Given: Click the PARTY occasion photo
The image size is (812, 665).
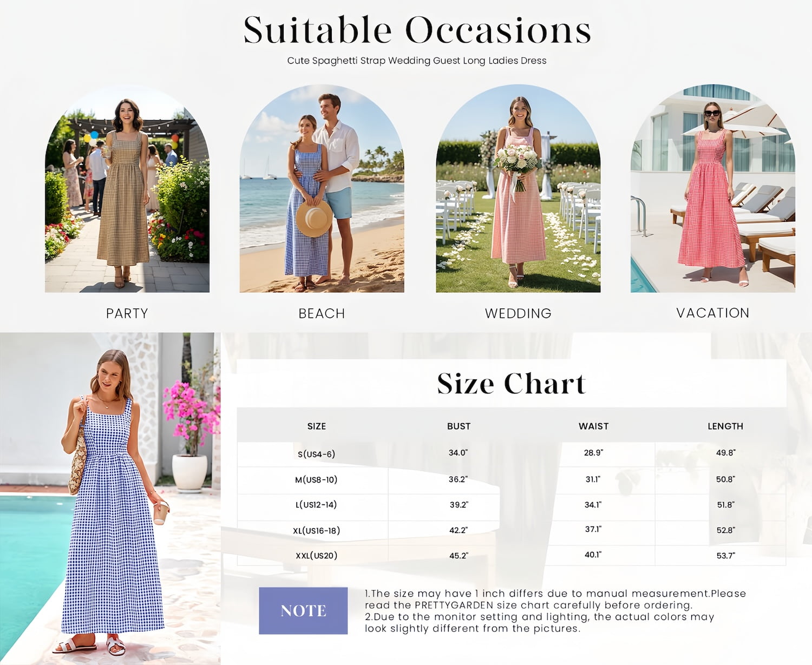Looking at the screenshot, I should coord(127,188).
